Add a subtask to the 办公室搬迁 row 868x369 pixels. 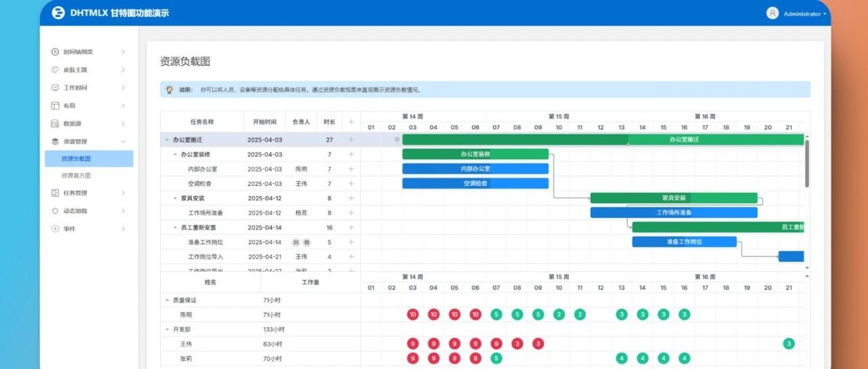click(x=351, y=140)
